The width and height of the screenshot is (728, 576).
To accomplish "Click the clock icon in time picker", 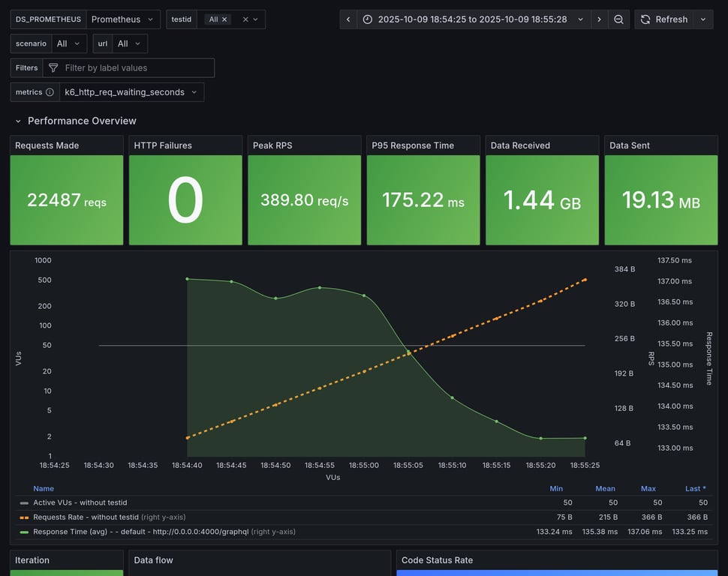I will point(367,19).
